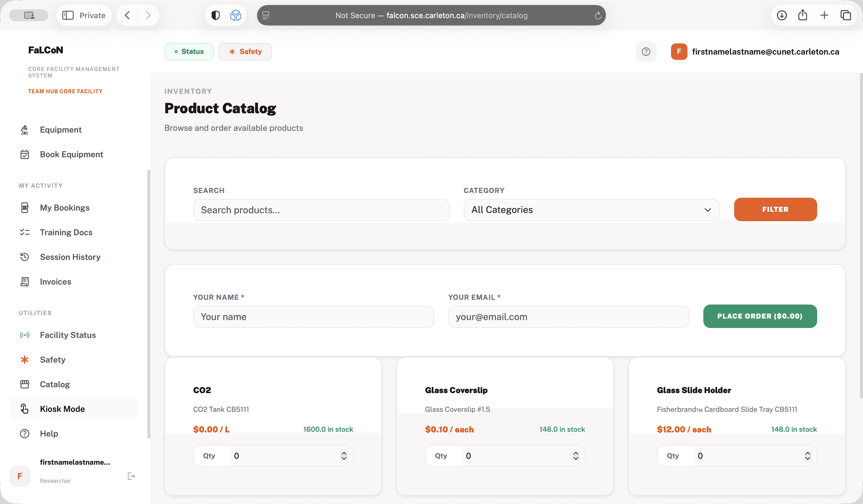This screenshot has width=863, height=504.
Task: Toggle the Safari sidebar panel icon
Action: click(x=68, y=15)
